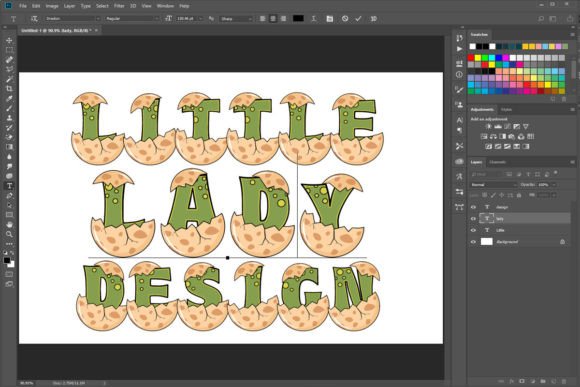
Task: Open the Edit Toolbar three-dots button
Action: coord(9,244)
